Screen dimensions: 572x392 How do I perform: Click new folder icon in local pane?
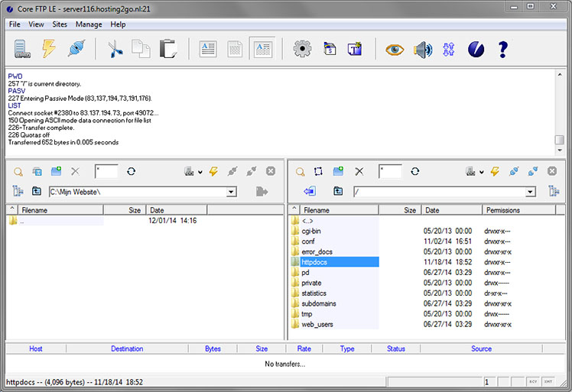pyautogui.click(x=56, y=171)
